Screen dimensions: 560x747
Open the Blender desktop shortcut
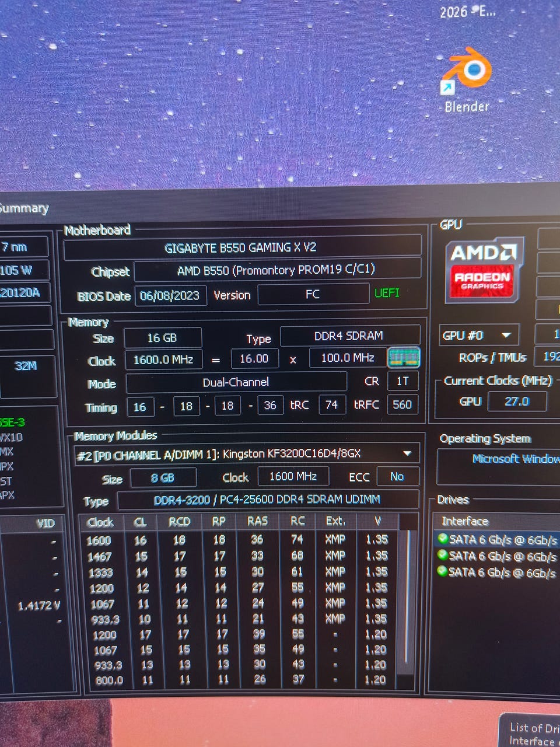click(466, 80)
